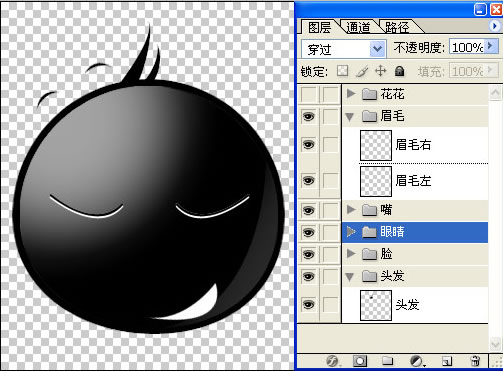Delete layer with the trash icon
Image resolution: width=503 pixels, height=371 pixels.
pyautogui.click(x=475, y=361)
